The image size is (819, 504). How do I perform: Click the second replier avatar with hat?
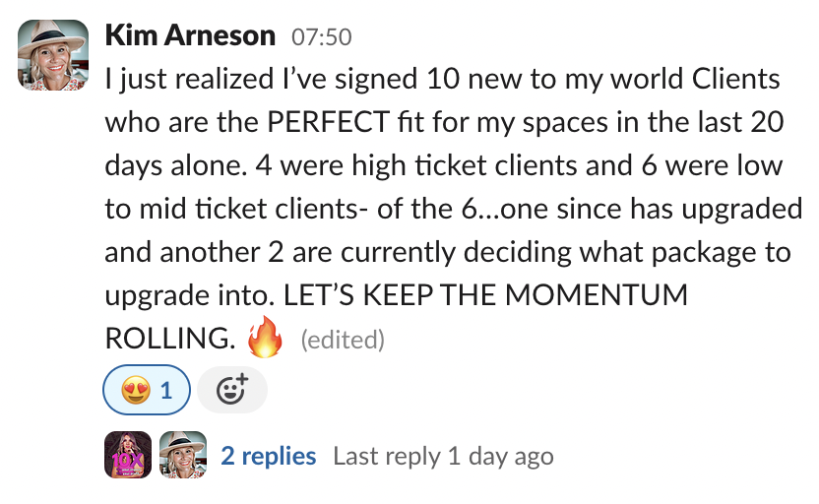(x=183, y=455)
